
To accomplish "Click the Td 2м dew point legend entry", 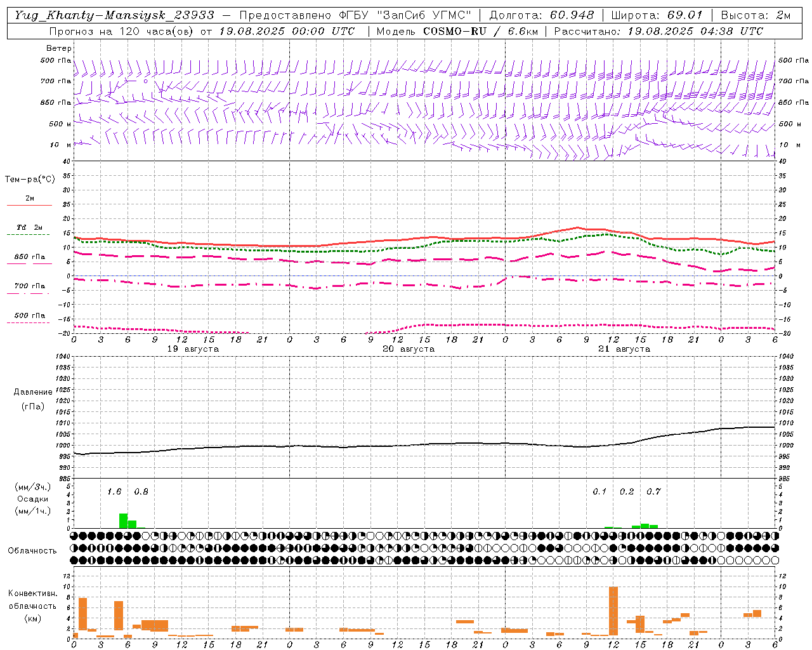I will coord(29,230).
